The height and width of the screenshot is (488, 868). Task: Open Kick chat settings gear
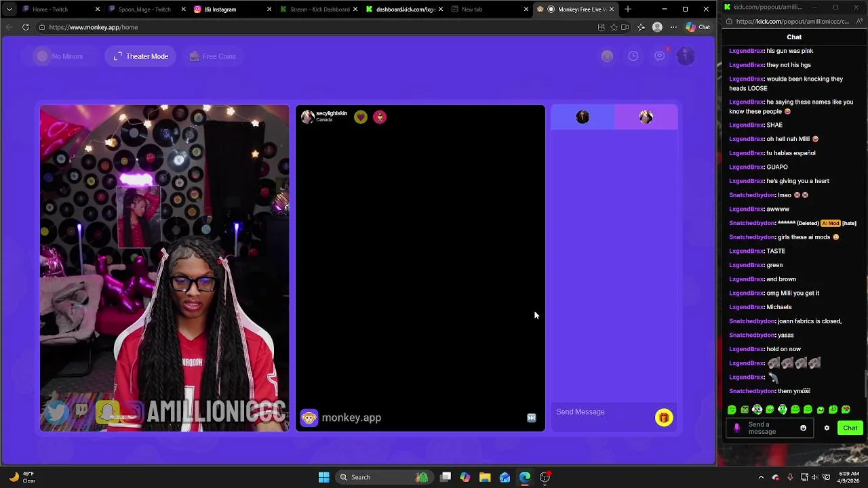coord(827,428)
